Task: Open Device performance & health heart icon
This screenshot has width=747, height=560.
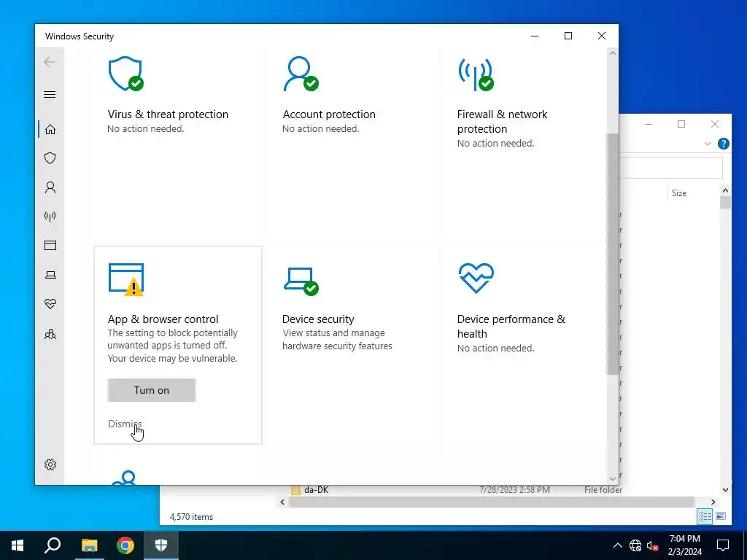Action: 476,278
